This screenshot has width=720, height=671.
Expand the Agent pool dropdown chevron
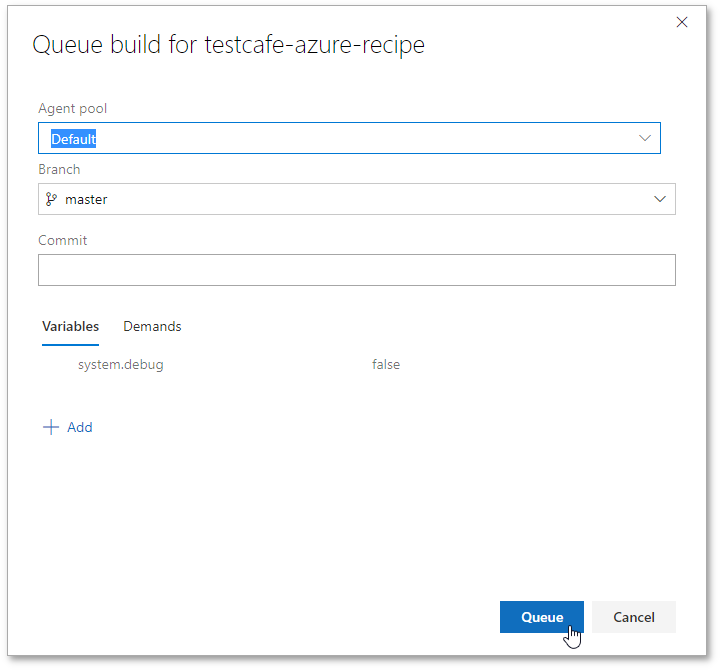click(x=645, y=138)
